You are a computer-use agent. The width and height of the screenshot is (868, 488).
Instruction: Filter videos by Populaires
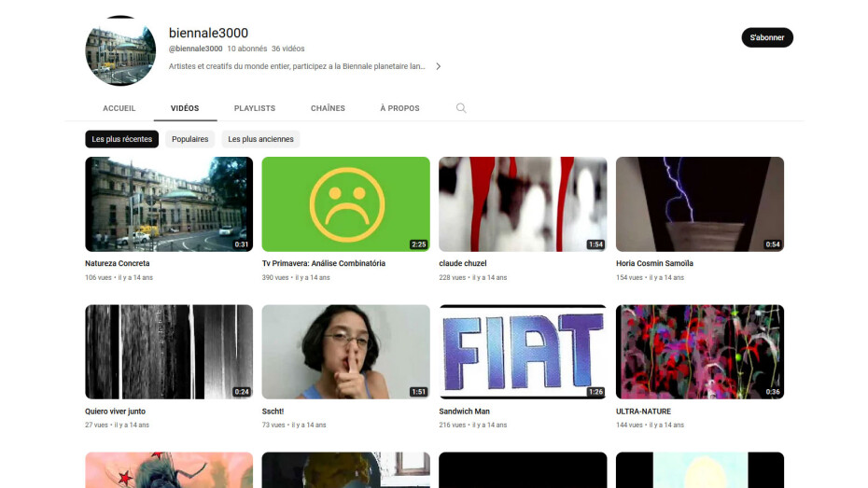pyautogui.click(x=189, y=139)
